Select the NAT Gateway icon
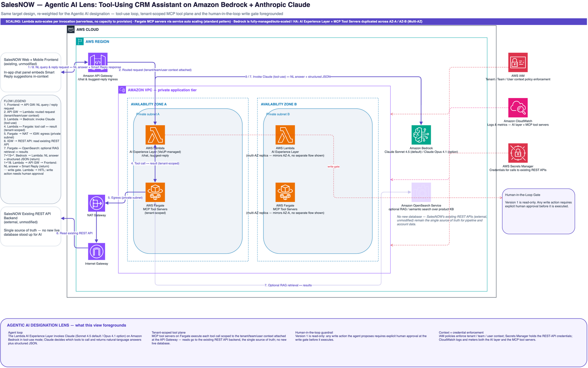The width and height of the screenshot is (588, 368). click(x=97, y=203)
